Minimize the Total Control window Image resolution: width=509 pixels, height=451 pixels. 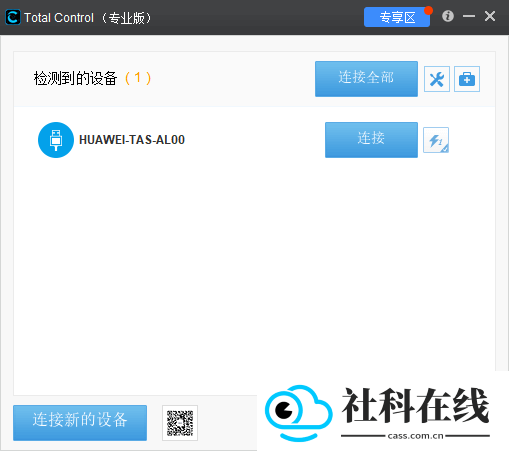469,16
